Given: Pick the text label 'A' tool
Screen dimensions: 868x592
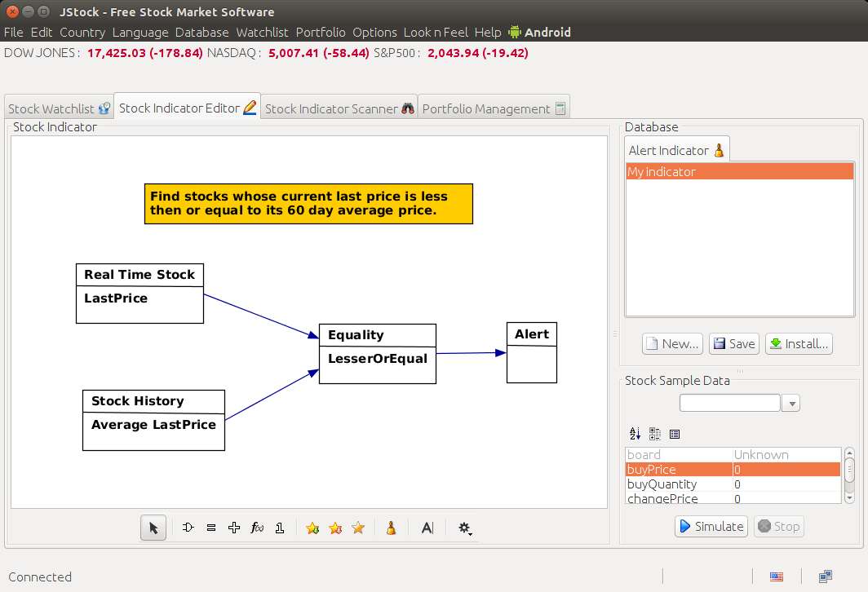Looking at the screenshot, I should coord(427,528).
